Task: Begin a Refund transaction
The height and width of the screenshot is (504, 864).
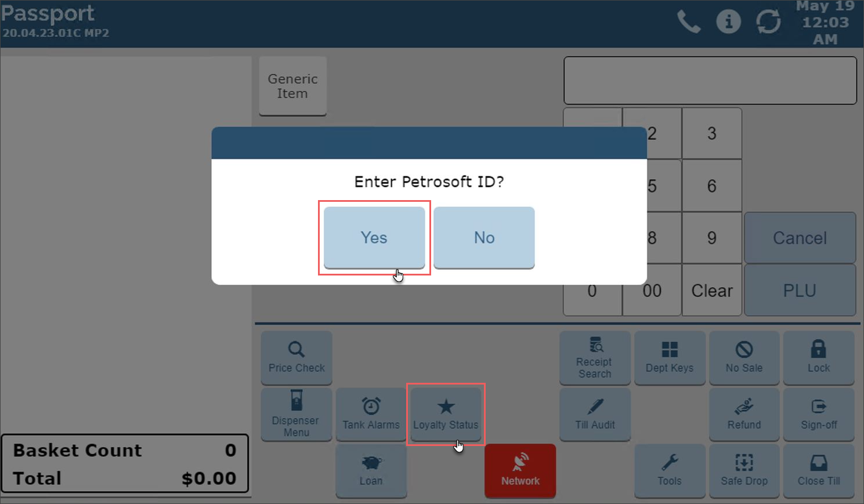Action: pyautogui.click(x=744, y=414)
